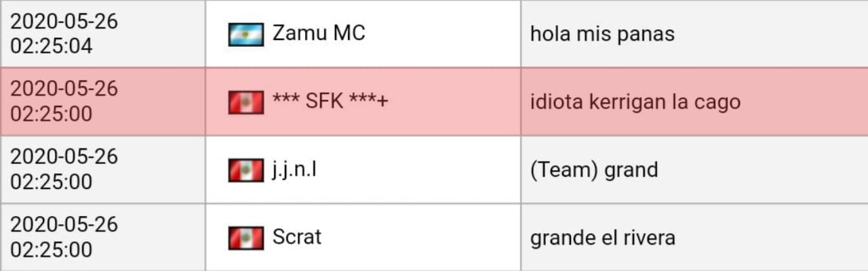Viewport: 868px width, 271px height.
Task: Click the 2020-05-26 date in j.j.n.l's row
Action: (x=64, y=157)
